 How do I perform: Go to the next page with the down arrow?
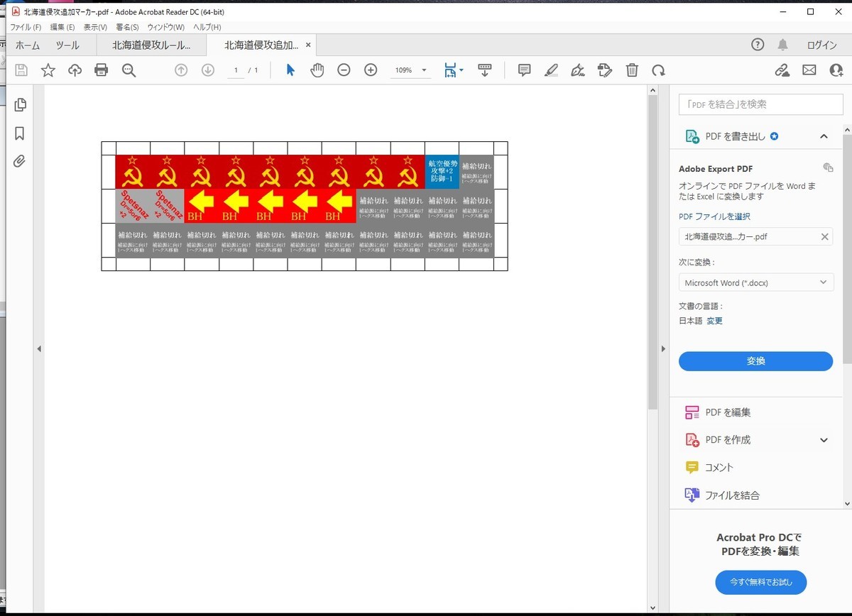tap(208, 70)
